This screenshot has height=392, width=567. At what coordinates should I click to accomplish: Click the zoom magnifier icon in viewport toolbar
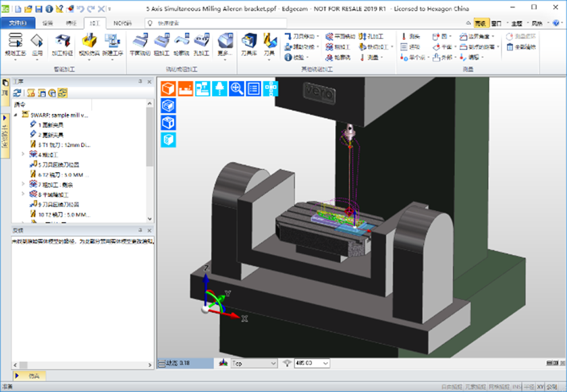pyautogui.click(x=237, y=88)
